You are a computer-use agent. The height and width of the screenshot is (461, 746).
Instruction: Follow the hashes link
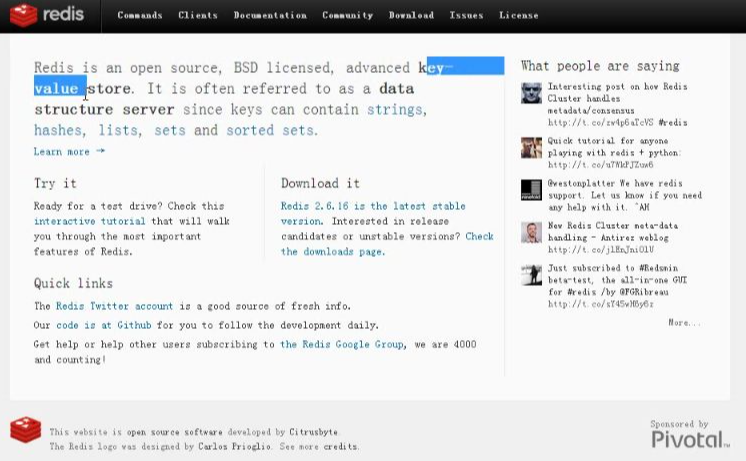(60, 130)
